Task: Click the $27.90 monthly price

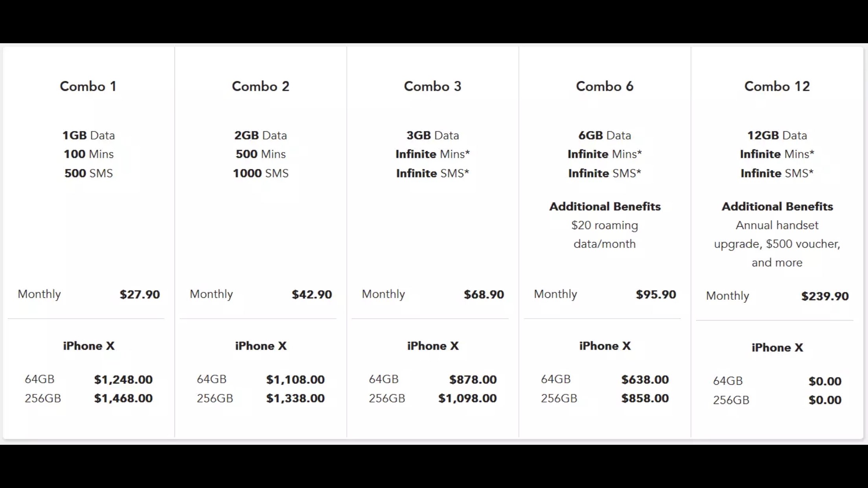Action: tap(140, 294)
